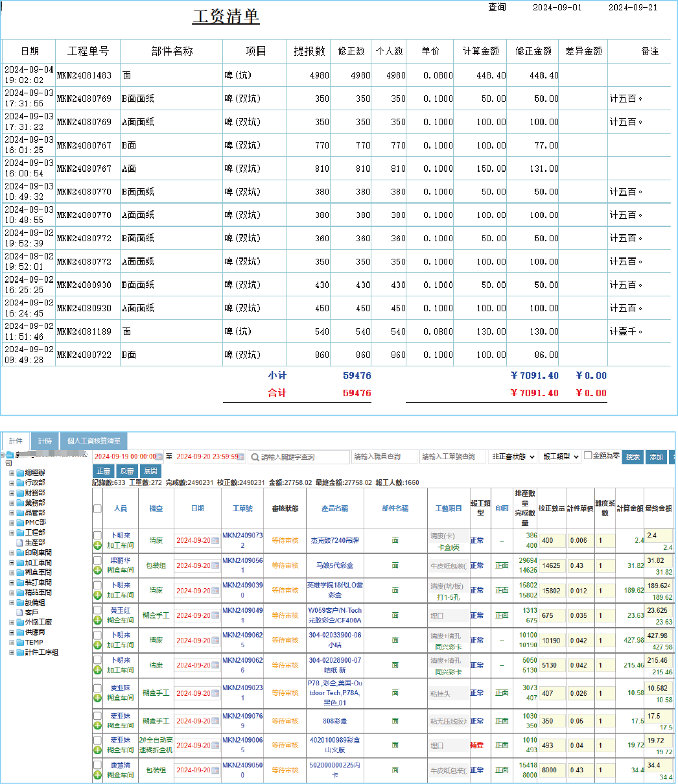Click the 搜索 button
678x784 pixels.
pyautogui.click(x=633, y=457)
